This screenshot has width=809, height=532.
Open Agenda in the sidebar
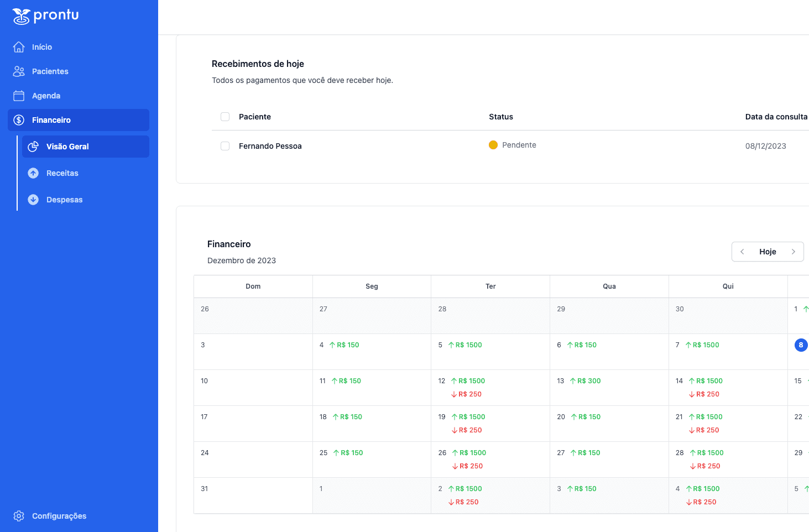click(79, 96)
